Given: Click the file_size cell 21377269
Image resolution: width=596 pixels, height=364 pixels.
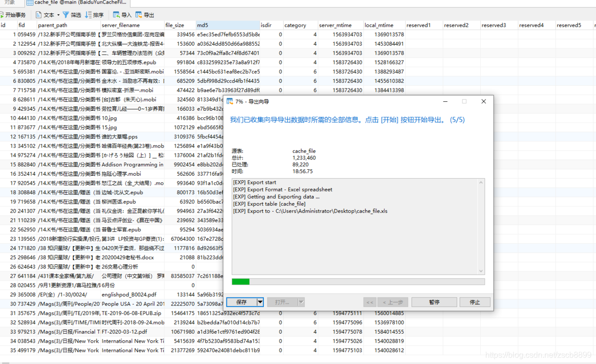Looking at the screenshot, I should [180, 350].
